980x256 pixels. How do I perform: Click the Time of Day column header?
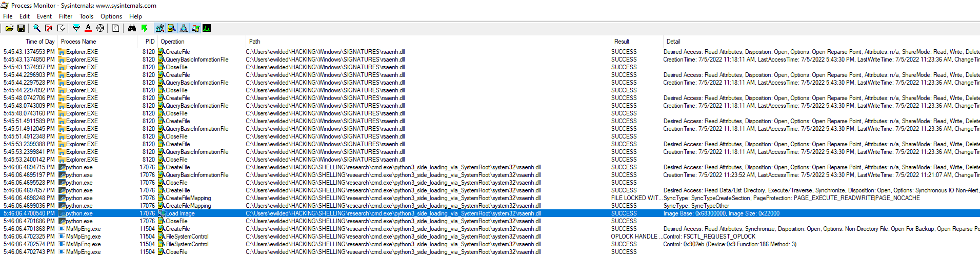click(29, 42)
